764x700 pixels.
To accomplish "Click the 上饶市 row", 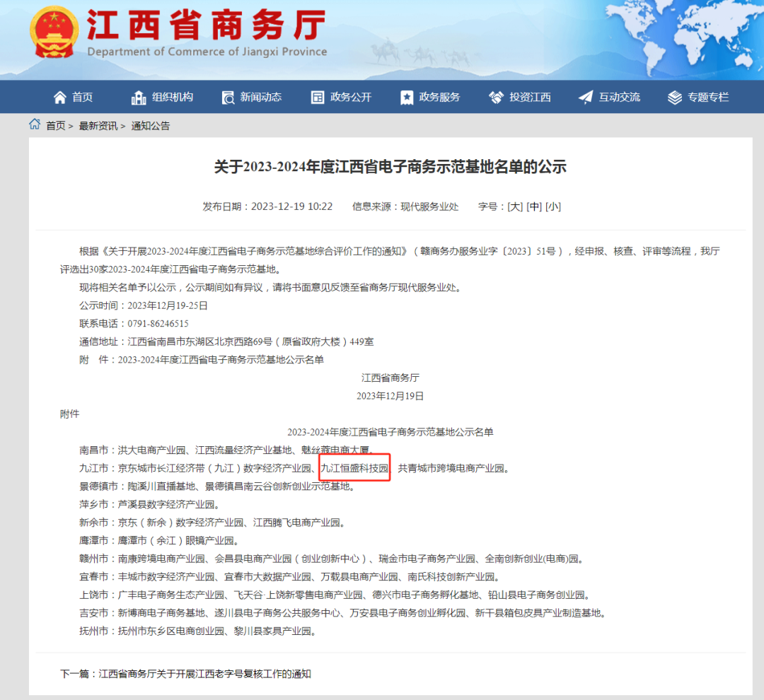I will pyautogui.click(x=335, y=595).
